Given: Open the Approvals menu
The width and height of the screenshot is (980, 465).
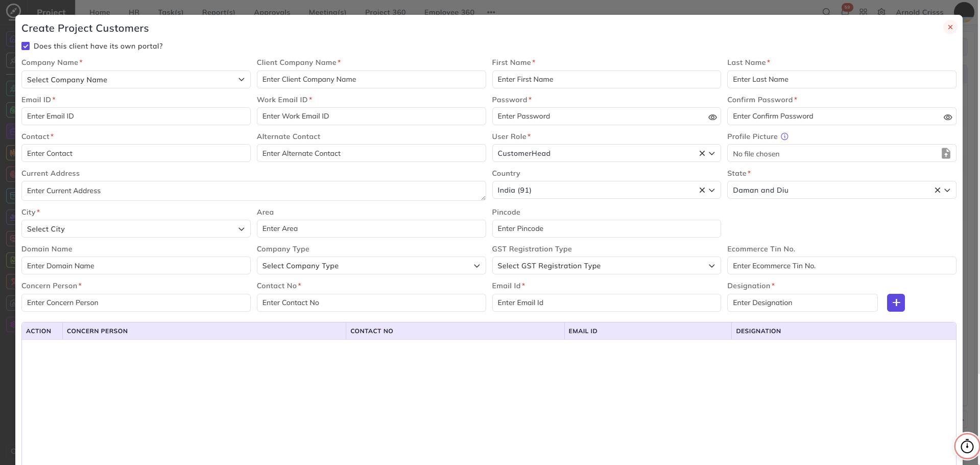Looking at the screenshot, I should click(272, 12).
